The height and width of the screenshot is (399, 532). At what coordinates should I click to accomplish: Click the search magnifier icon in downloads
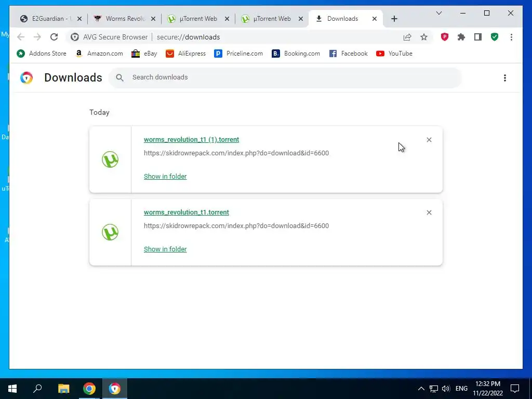click(x=119, y=77)
